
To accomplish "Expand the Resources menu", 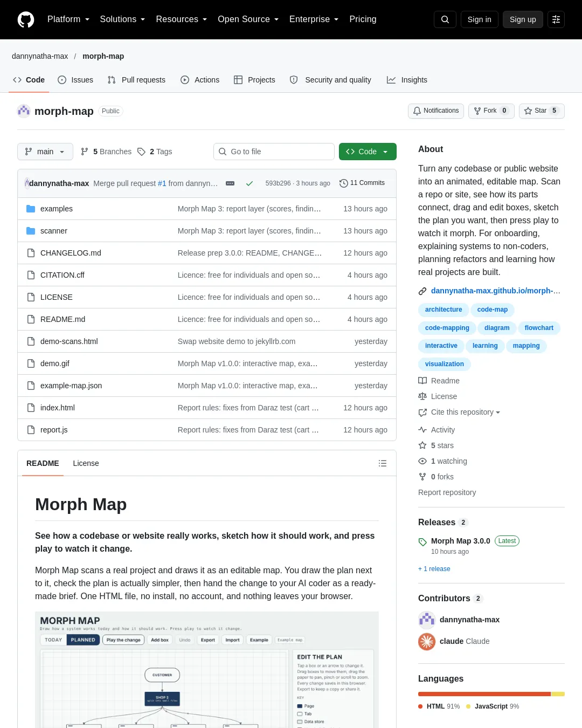I will tap(181, 19).
